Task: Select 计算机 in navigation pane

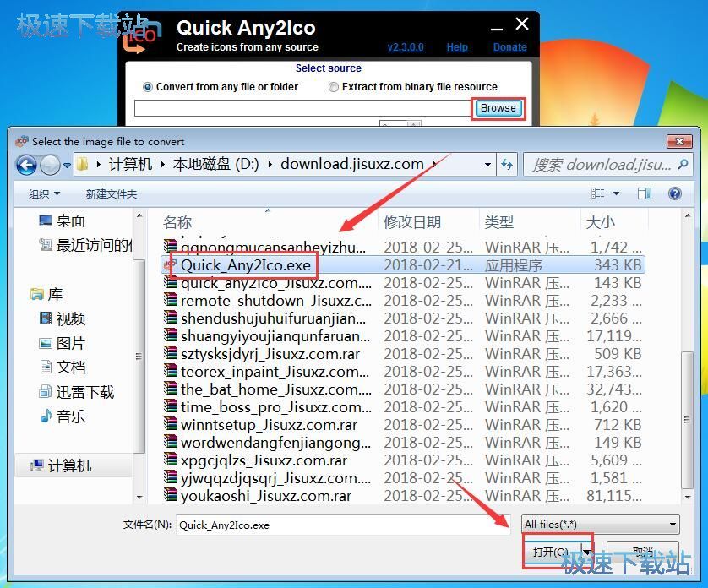Action: 61,465
